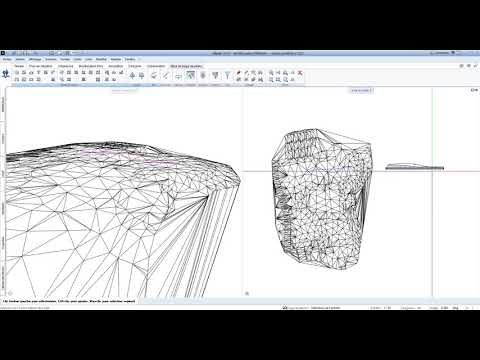The image size is (480, 360).
Task: Click the large module icon beside ribbon tools
Action: coord(5,74)
